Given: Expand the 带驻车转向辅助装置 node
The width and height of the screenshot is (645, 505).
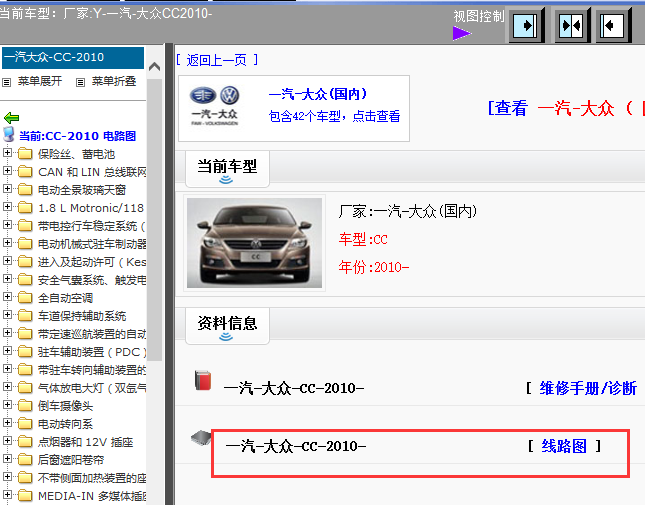Looking at the screenshot, I should coord(7,369).
